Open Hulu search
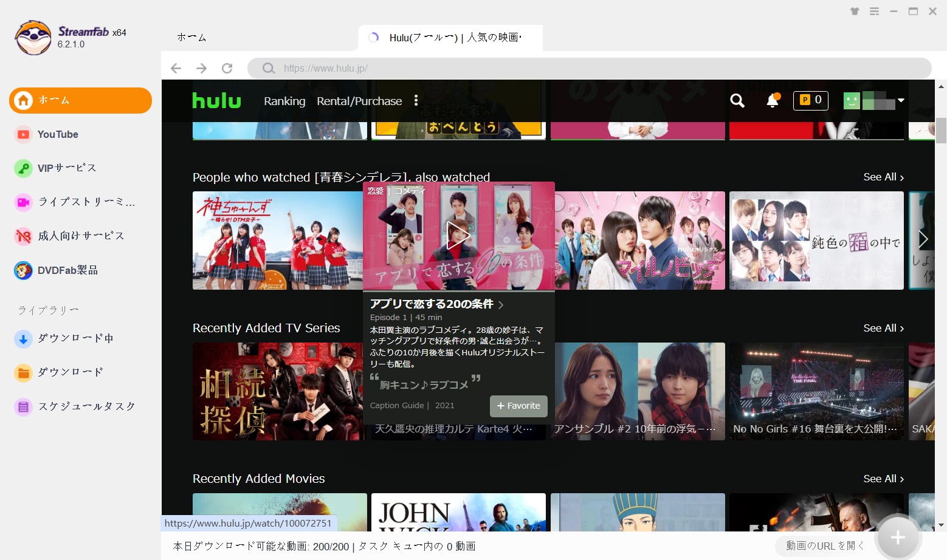 [x=737, y=101]
